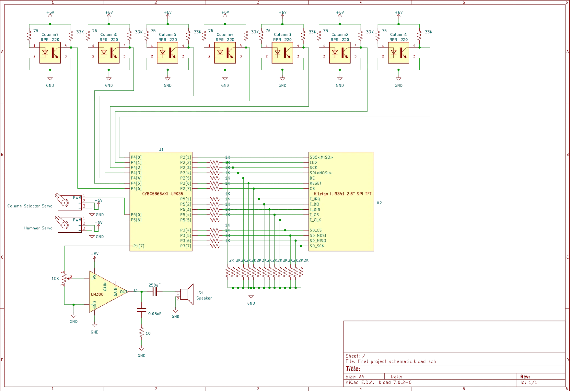Click the P1[7] pin label
This screenshot has width=570, height=392.
pos(139,246)
